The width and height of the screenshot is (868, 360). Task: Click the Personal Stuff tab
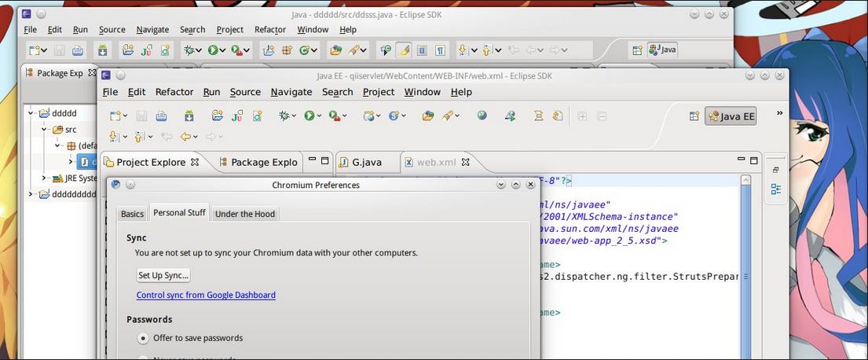pos(179,213)
